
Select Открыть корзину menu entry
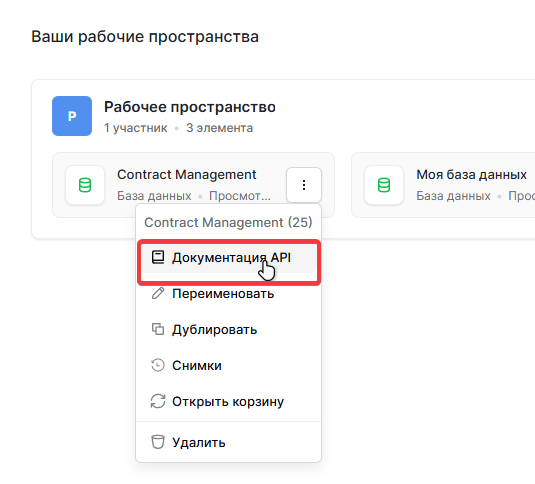coord(228,401)
